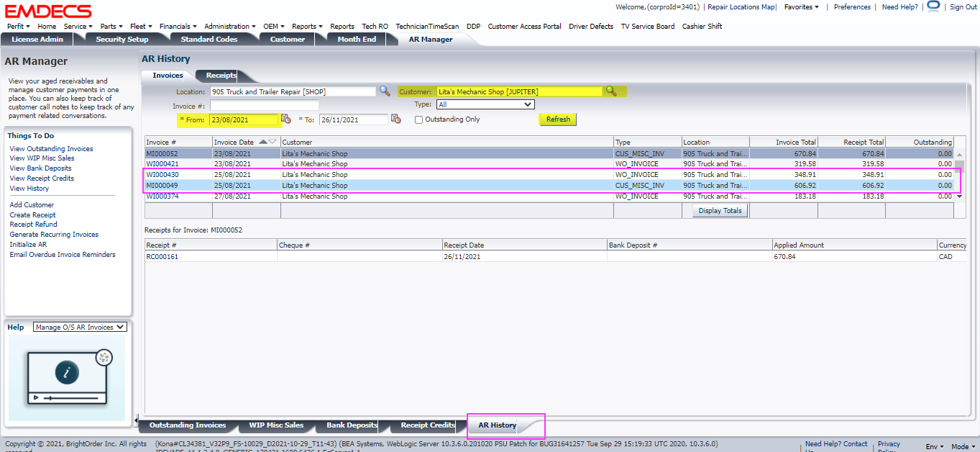Open the first Reports dropdown menu

[x=307, y=27]
